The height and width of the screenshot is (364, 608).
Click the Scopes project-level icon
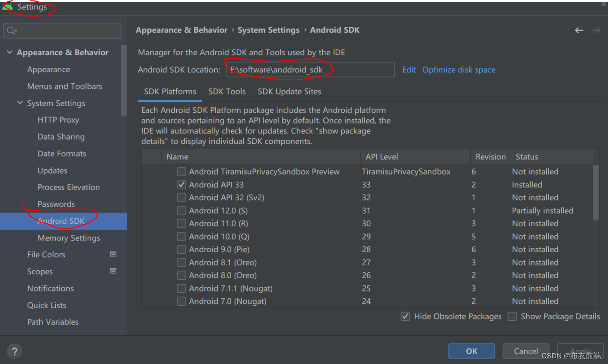coord(113,271)
